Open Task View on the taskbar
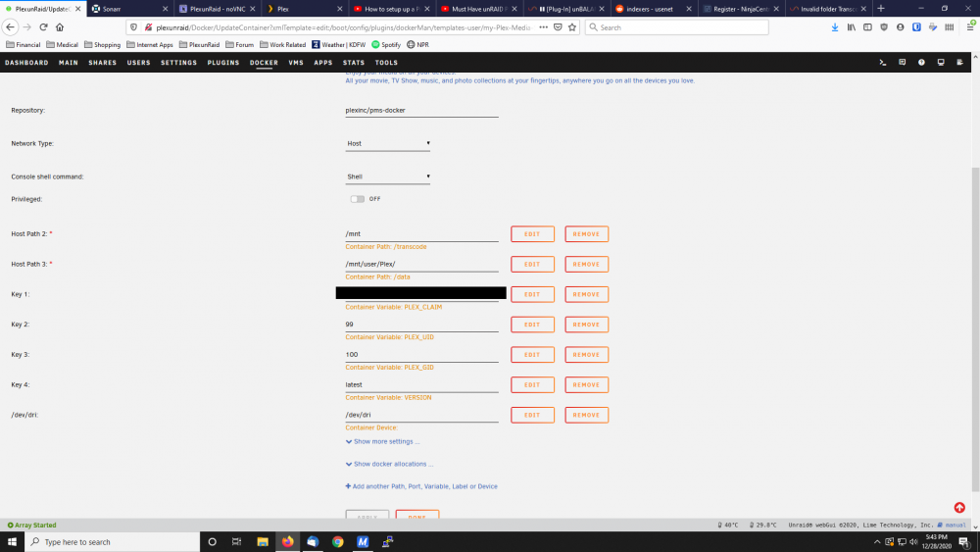Screen dimensions: 980x552 [236, 542]
